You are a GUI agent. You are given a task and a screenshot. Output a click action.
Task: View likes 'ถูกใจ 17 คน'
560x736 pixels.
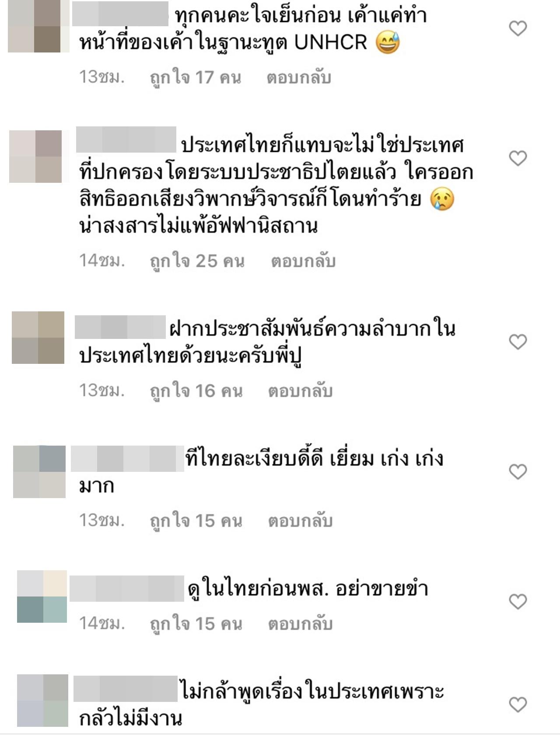(196, 77)
